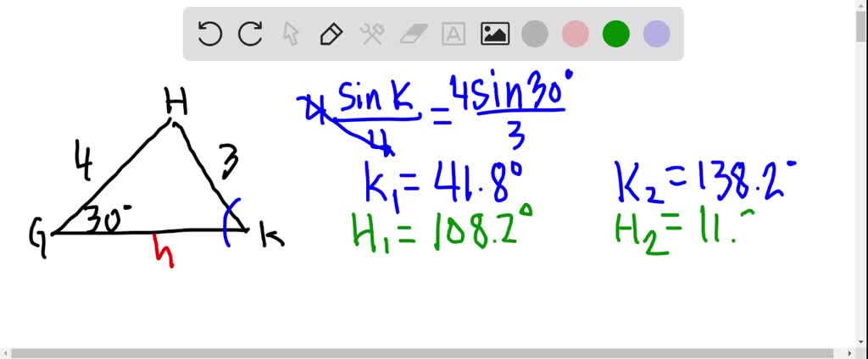Click the vertical scrollbar thumb
The image size is (868, 359).
[x=862, y=26]
